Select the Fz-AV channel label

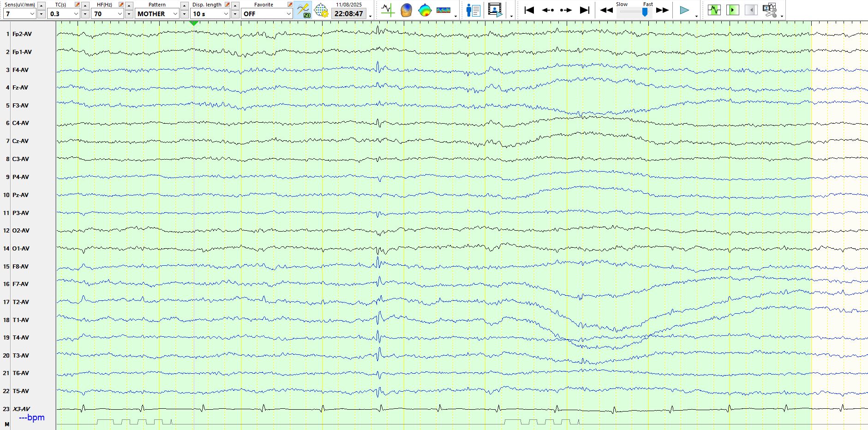tap(20, 88)
